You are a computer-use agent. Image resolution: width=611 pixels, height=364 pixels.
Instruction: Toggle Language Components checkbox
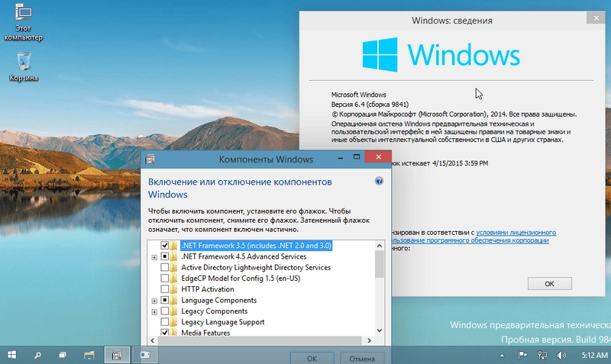(x=164, y=300)
